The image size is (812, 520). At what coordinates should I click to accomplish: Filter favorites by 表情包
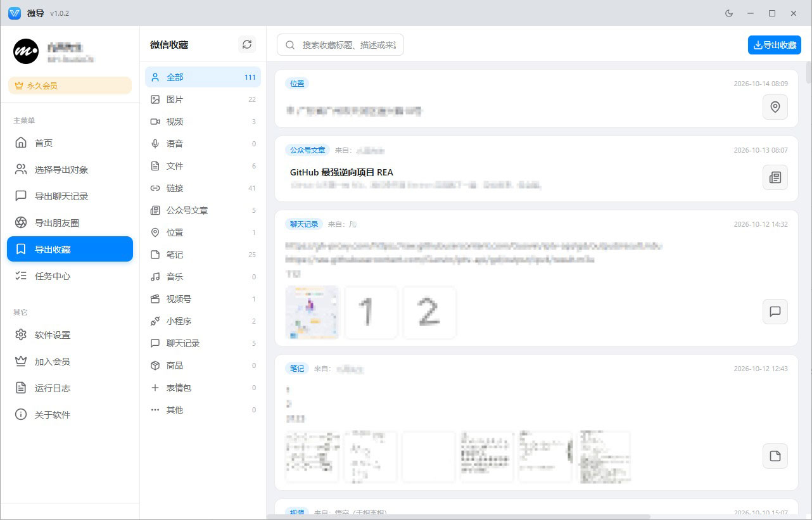click(x=203, y=388)
